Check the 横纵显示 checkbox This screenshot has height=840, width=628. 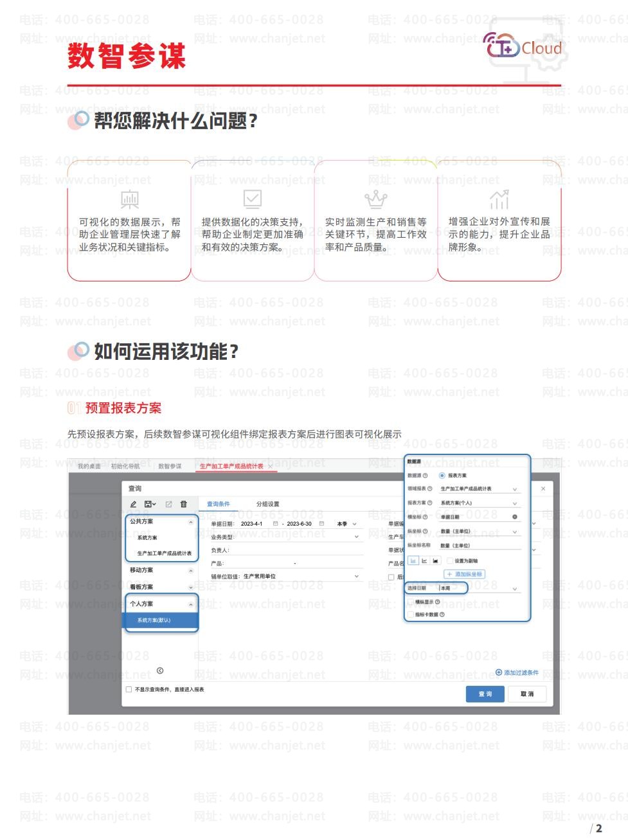coord(411,602)
